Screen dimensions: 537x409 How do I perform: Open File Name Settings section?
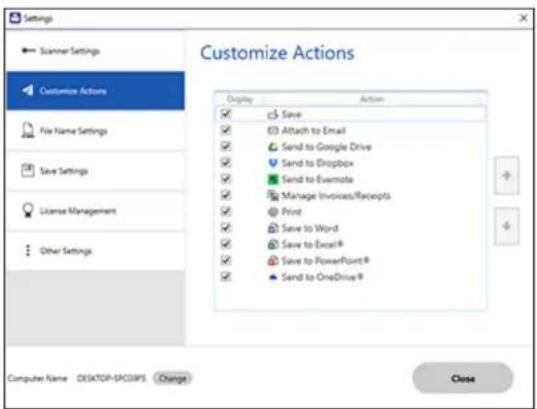(x=95, y=131)
